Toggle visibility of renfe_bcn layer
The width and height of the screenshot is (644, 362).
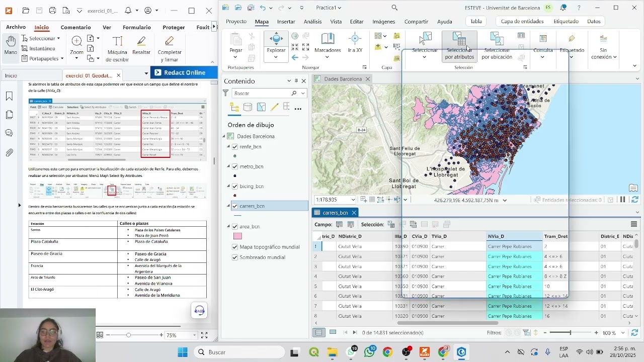point(235,147)
